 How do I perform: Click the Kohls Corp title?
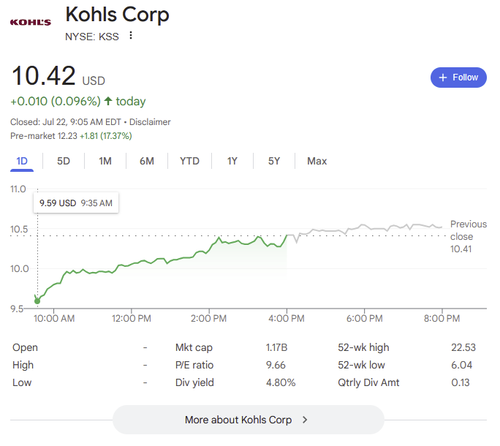tap(117, 15)
